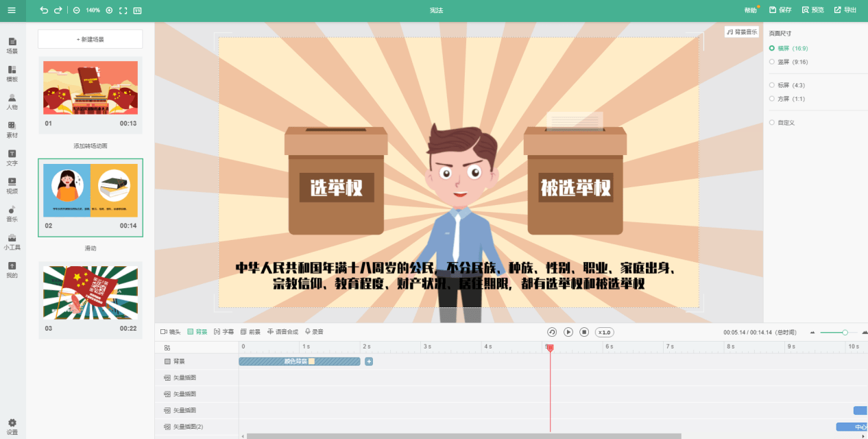Click the timeline zoom slider handle

tap(845, 332)
